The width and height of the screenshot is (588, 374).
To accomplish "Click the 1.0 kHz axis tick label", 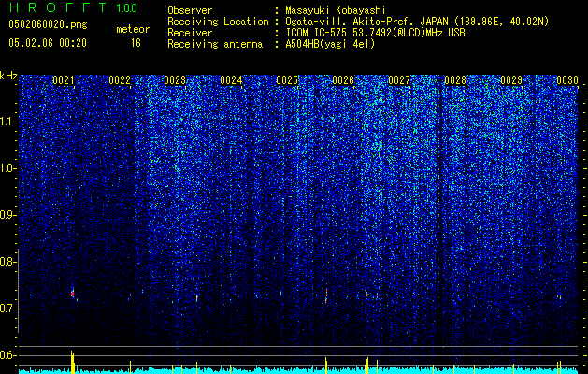I will coord(7,169).
